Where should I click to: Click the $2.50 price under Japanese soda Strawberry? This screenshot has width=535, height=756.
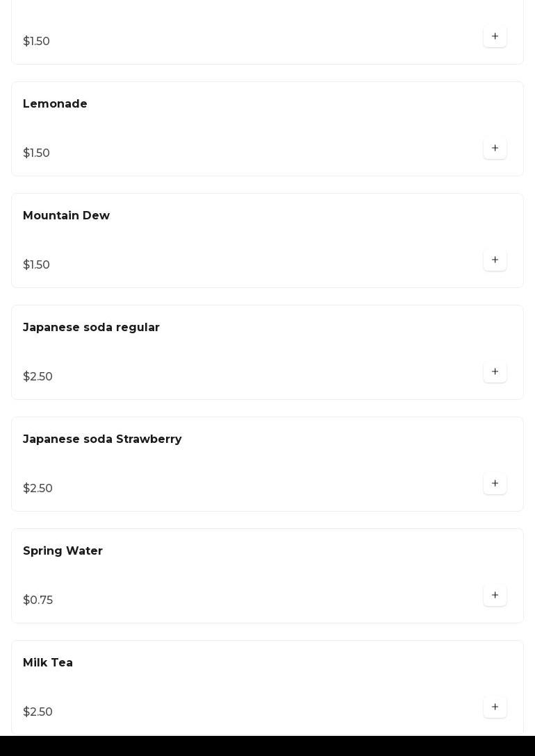tap(38, 489)
